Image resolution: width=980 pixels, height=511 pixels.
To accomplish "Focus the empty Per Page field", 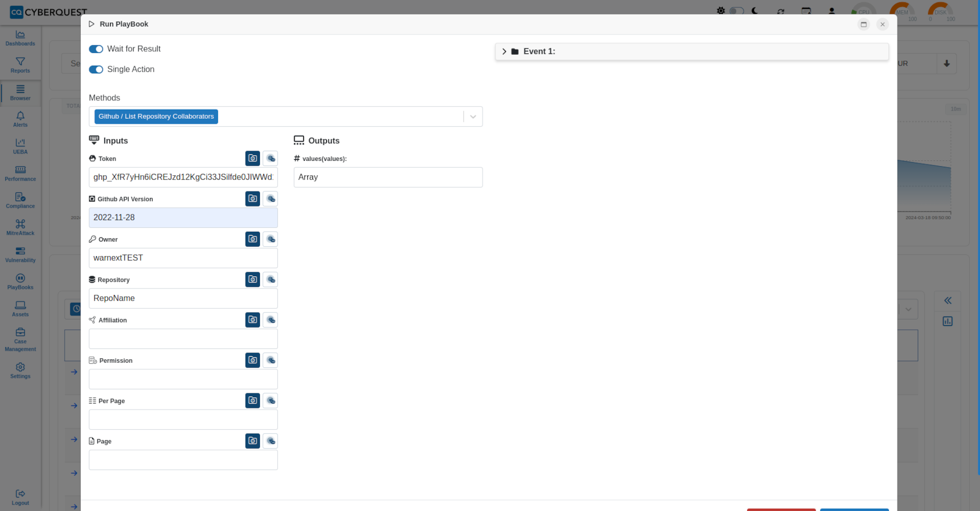I will pyautogui.click(x=183, y=419).
